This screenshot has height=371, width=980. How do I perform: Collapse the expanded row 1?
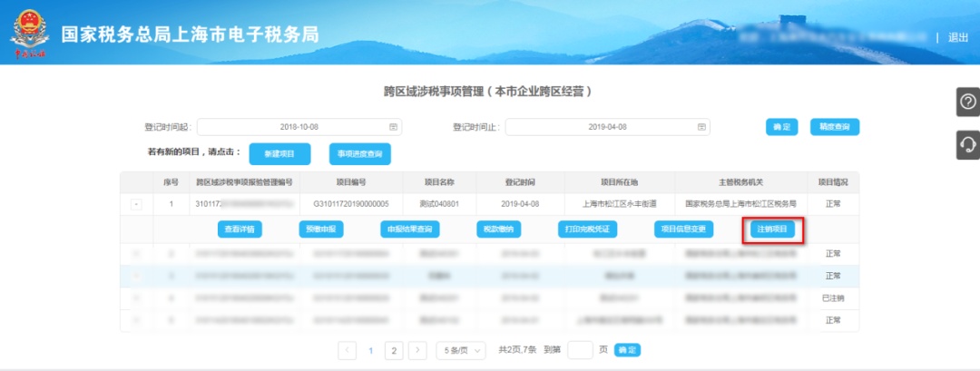[136, 205]
